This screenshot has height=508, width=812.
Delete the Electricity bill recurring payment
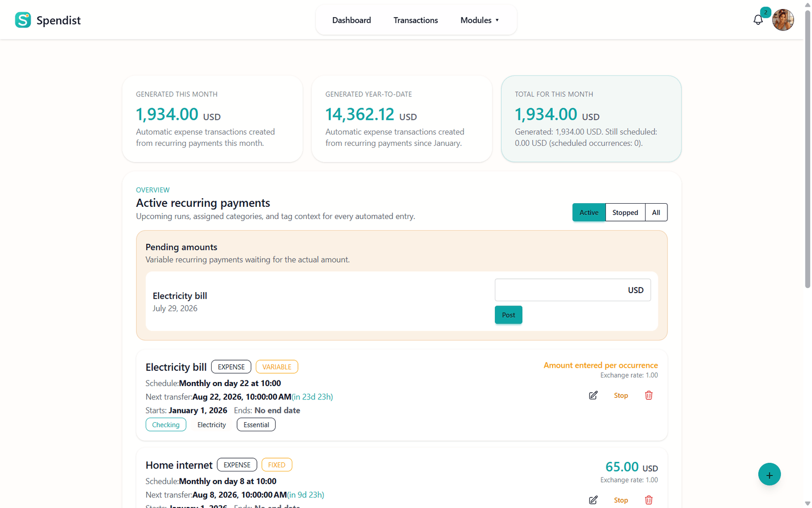[649, 395]
